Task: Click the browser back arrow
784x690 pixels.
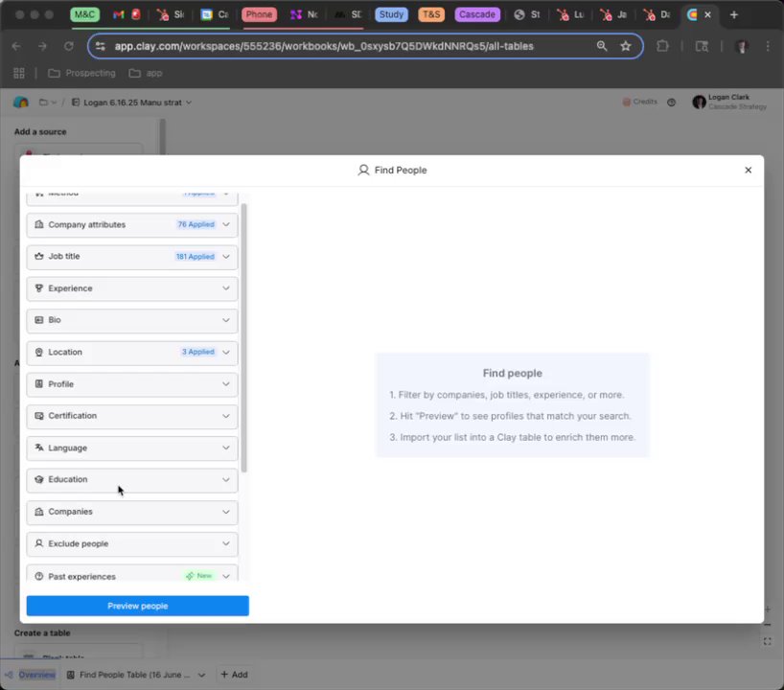Action: [x=16, y=46]
